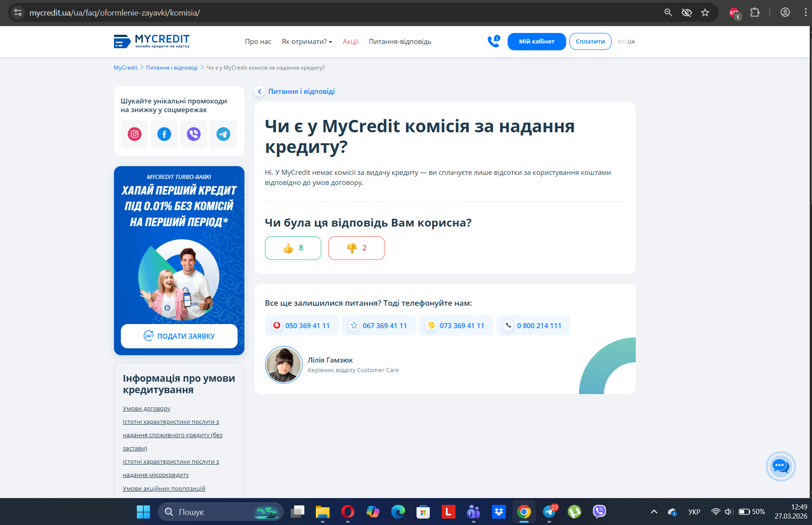The width and height of the screenshot is (812, 525).
Task: Open the Adblock extension icon
Action: 735,13
